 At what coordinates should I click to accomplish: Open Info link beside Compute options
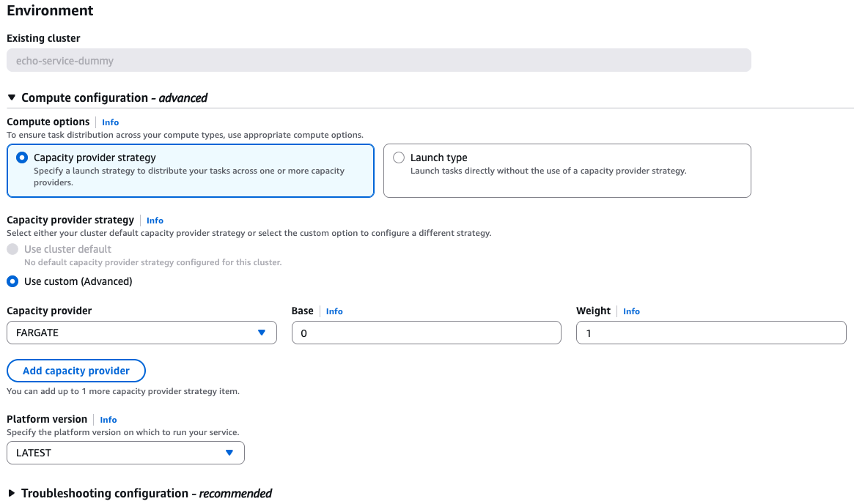[x=110, y=122]
